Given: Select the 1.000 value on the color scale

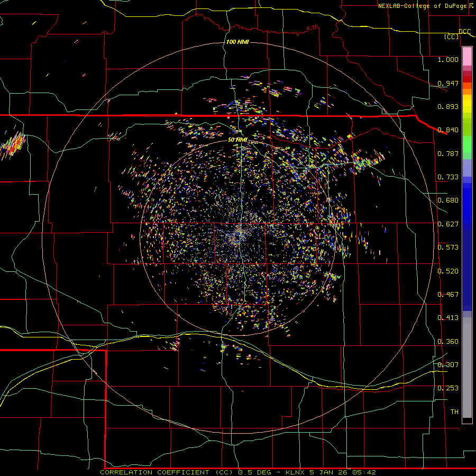Looking at the screenshot, I should 448,60.
